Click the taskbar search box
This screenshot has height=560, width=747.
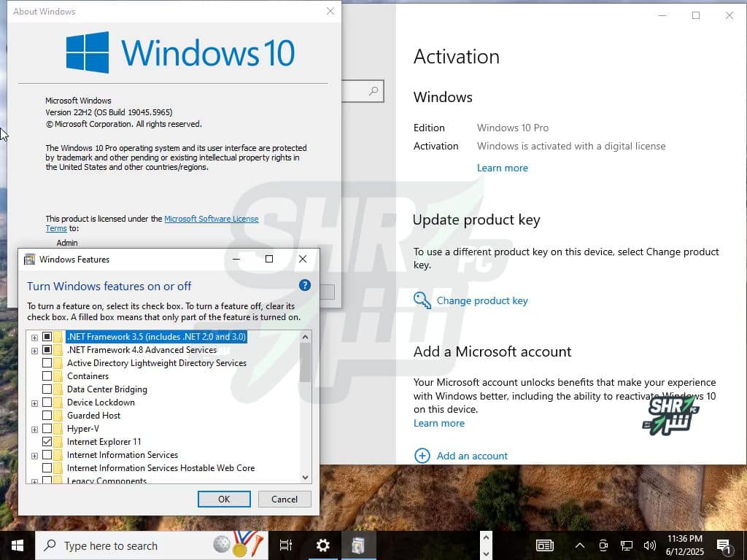click(152, 545)
